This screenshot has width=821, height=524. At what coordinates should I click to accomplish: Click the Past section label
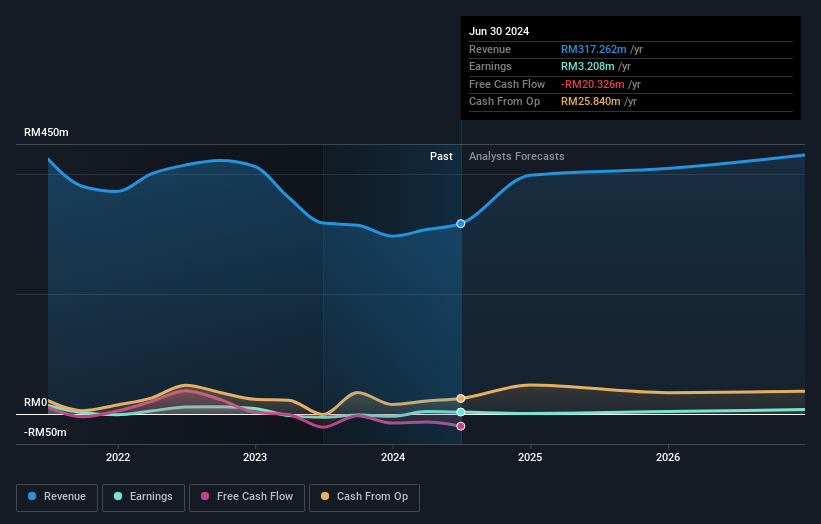[x=441, y=156]
